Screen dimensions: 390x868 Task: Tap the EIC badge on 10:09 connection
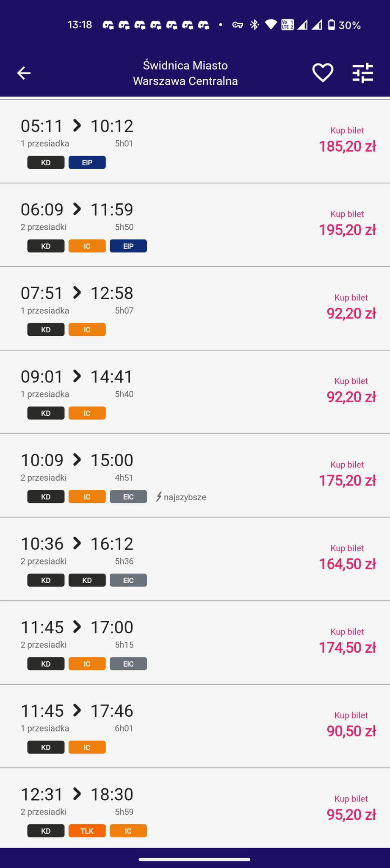click(x=128, y=497)
